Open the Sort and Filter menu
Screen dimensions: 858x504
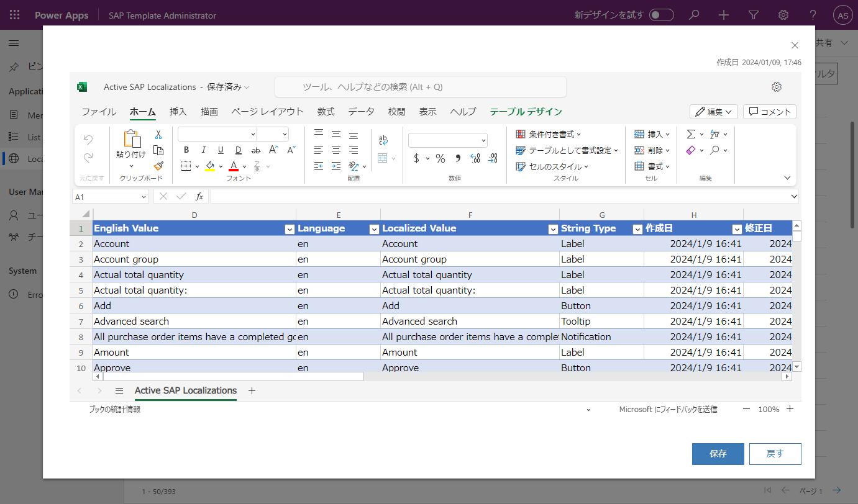pyautogui.click(x=718, y=133)
